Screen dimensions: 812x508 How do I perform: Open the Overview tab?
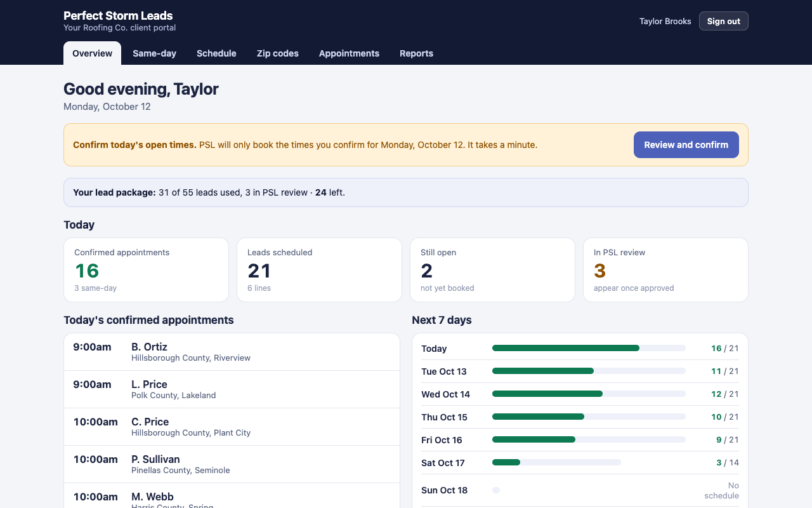(92, 53)
